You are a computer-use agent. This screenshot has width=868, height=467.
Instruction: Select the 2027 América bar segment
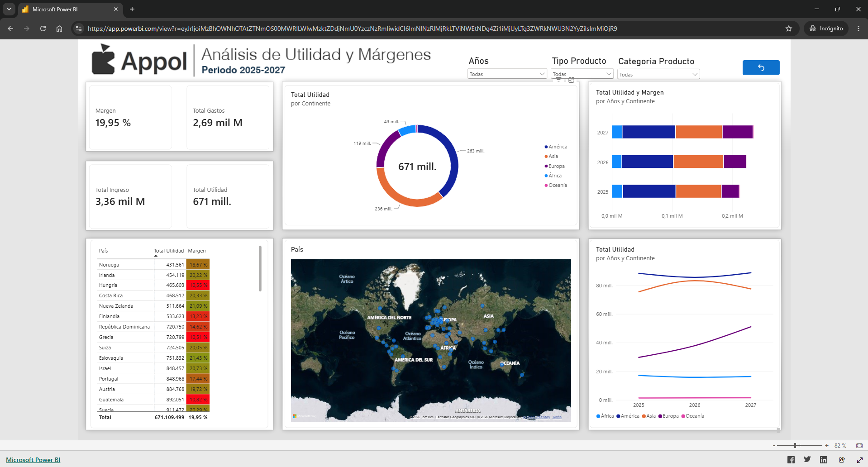coord(649,132)
